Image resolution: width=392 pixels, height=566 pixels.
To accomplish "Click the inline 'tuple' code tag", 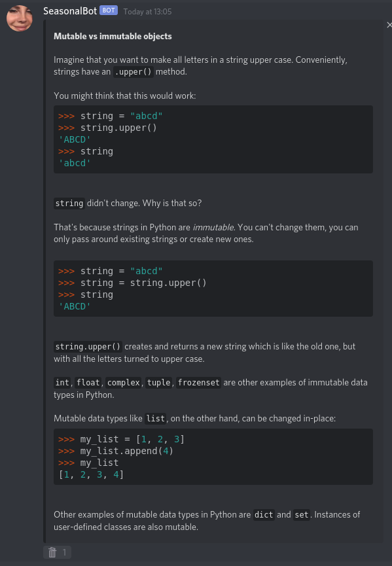I will tap(159, 383).
